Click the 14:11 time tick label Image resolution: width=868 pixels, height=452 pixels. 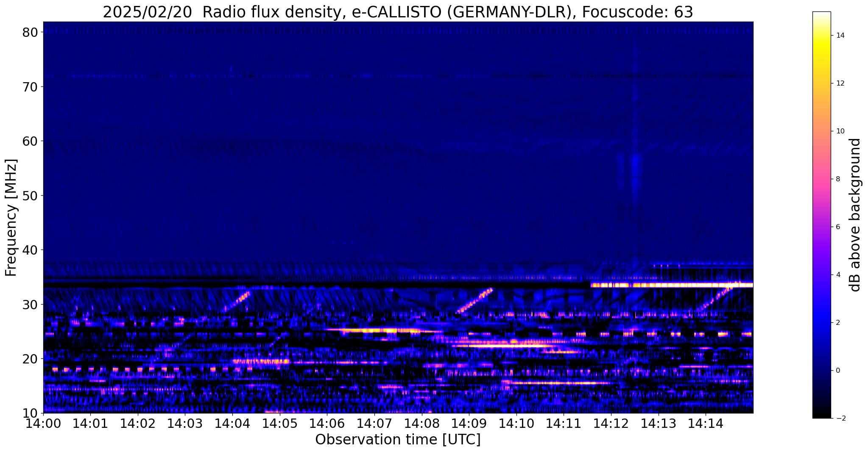(x=564, y=423)
